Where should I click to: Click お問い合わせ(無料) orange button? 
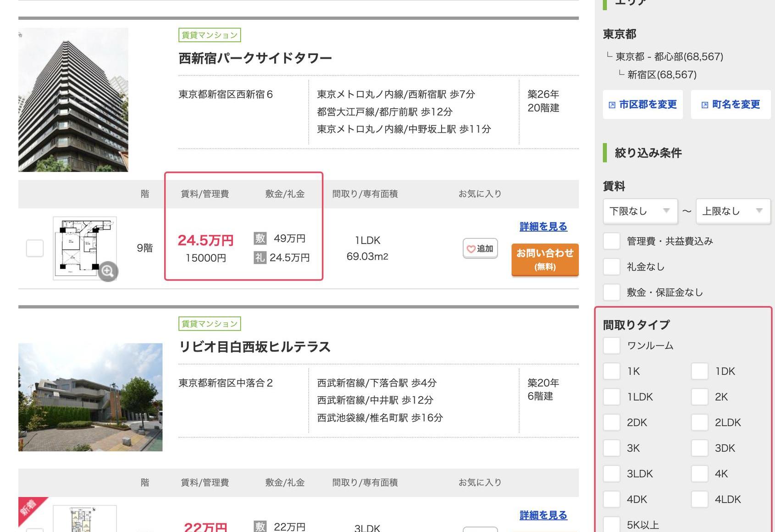click(x=545, y=260)
